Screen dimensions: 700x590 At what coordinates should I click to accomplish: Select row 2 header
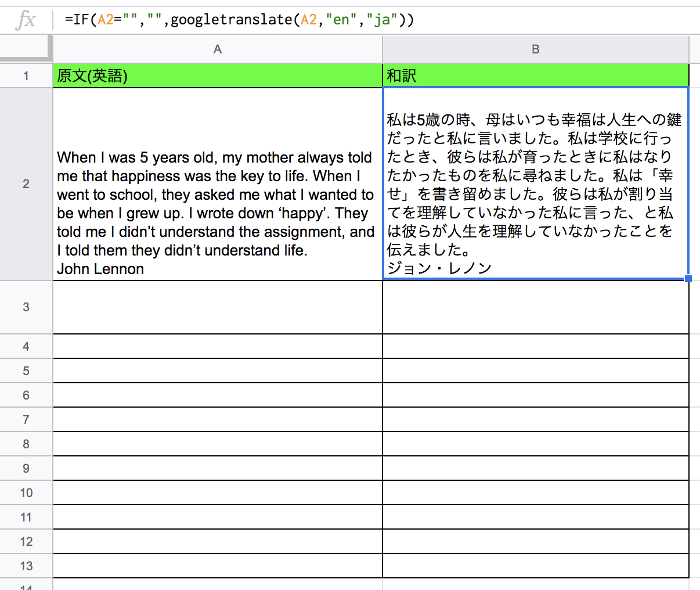[x=26, y=184]
